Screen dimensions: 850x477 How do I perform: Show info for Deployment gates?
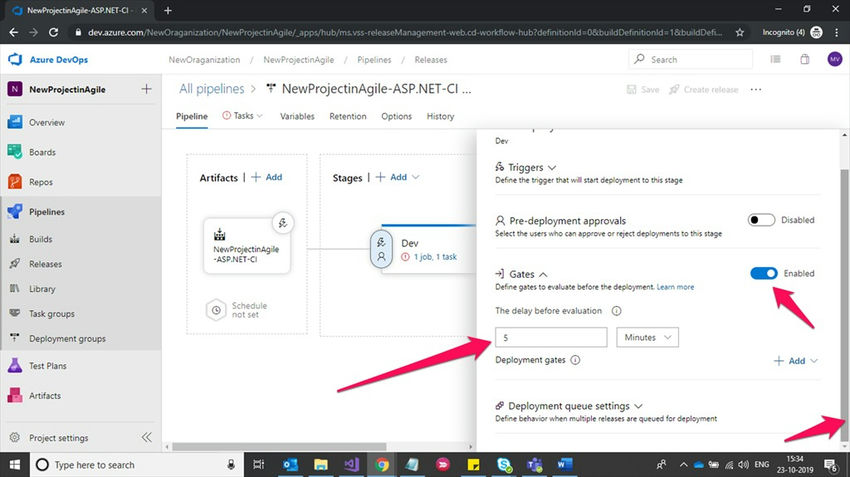coord(575,360)
